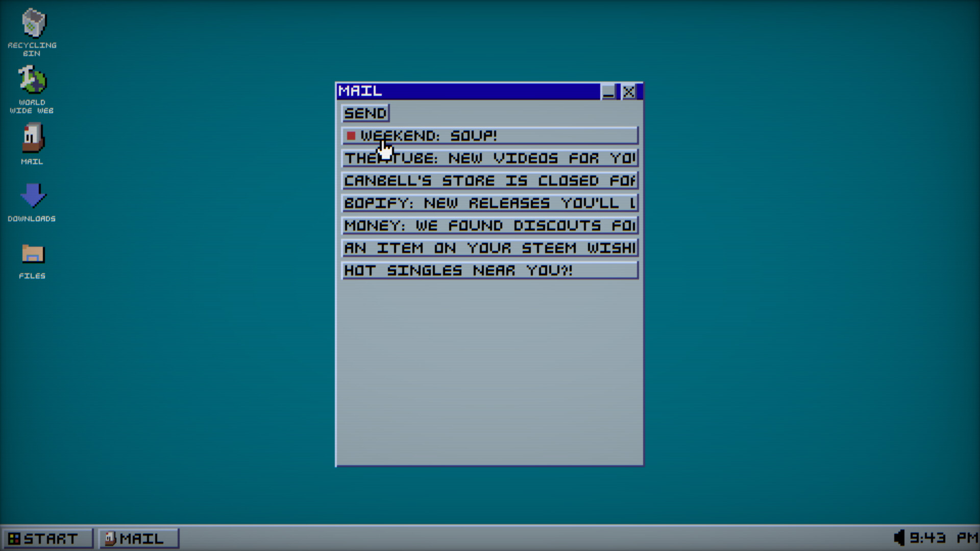Open the TheTube new videos email
Image resolution: width=980 pixels, height=551 pixels.
pos(490,158)
